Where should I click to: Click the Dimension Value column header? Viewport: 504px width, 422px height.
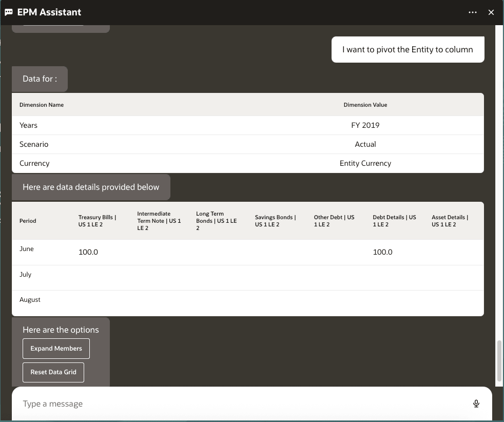[x=365, y=105]
